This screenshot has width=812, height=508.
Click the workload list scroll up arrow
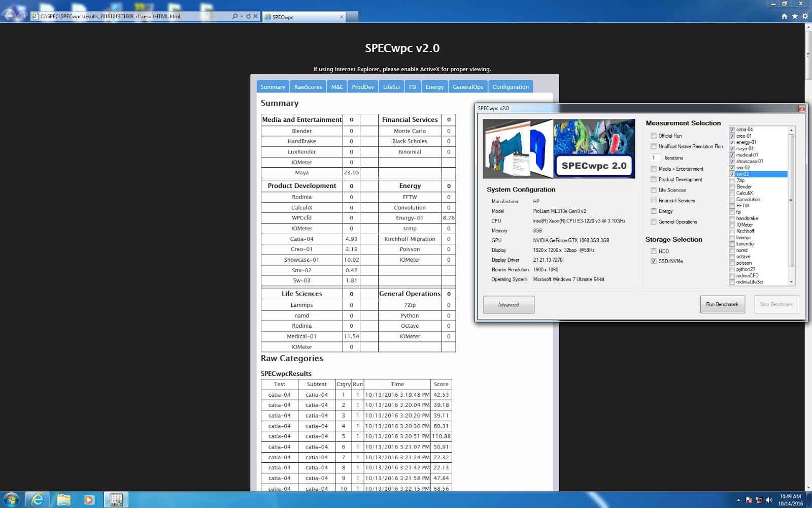click(x=791, y=131)
